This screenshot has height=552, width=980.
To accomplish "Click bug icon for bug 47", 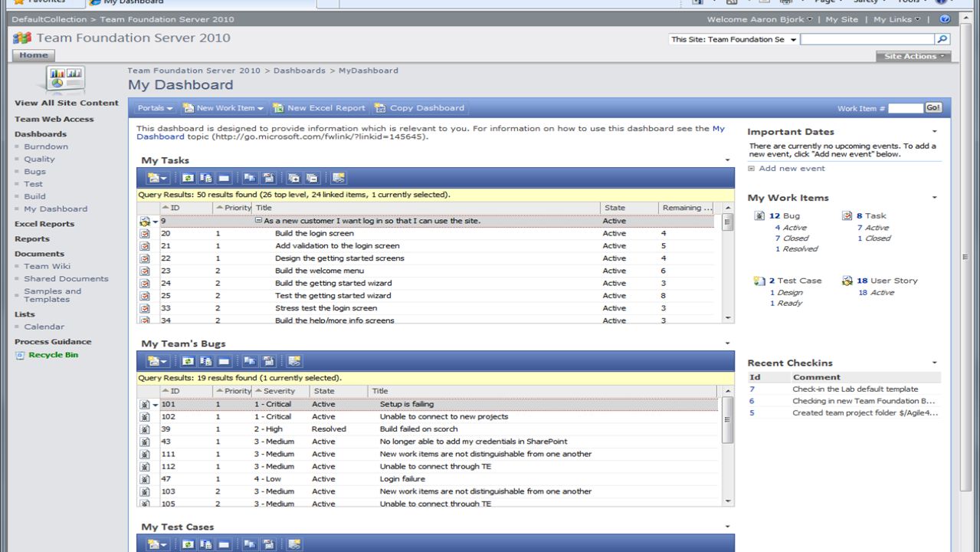I will point(144,478).
